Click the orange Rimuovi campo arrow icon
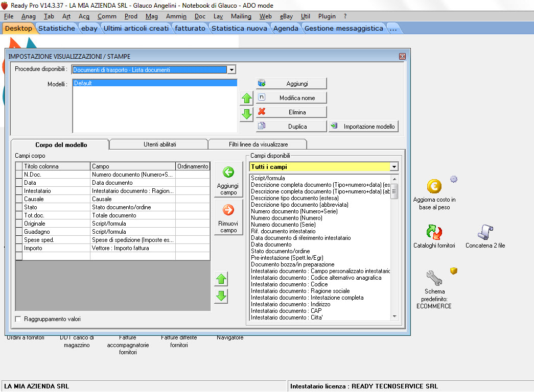Viewport: 534px width, 392px height. 228,210
